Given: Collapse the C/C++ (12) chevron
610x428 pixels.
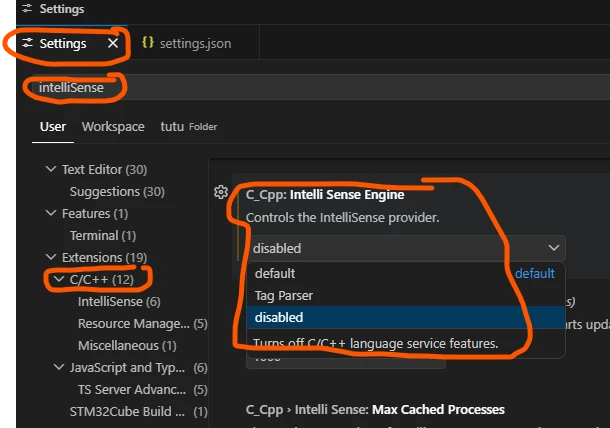Looking at the screenshot, I should pyautogui.click(x=59, y=279).
